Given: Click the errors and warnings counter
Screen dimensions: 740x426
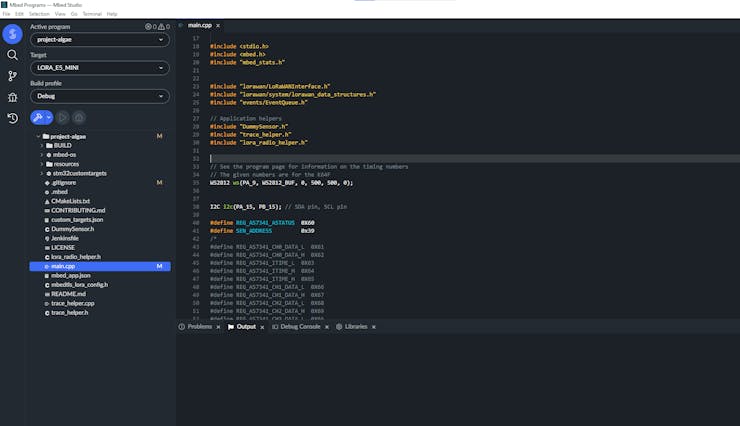Looking at the screenshot, I should coord(157,27).
